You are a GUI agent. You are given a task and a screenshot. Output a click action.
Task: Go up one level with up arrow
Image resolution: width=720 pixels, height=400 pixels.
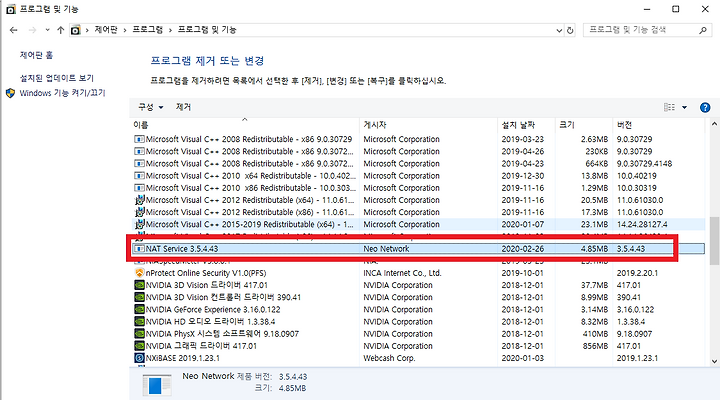point(61,30)
